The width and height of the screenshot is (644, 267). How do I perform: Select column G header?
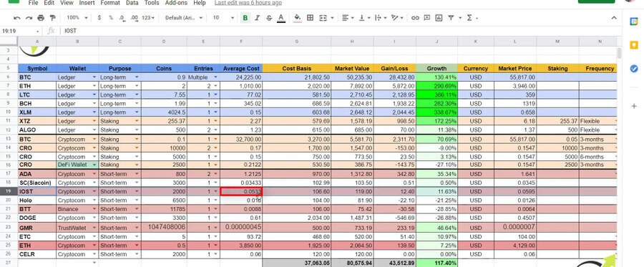click(296, 42)
